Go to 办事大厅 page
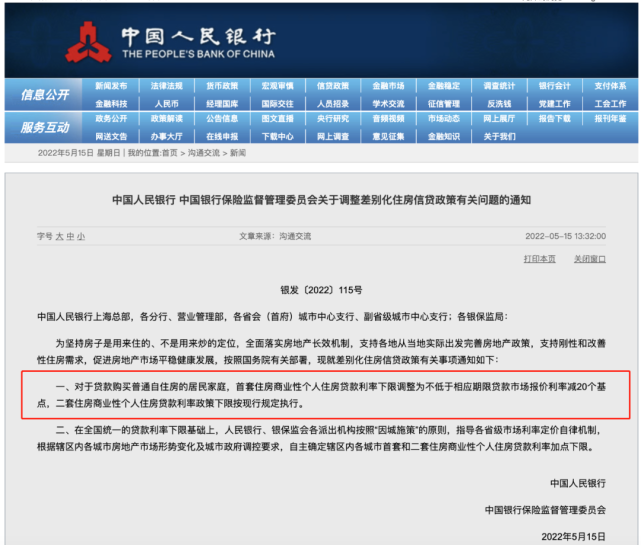641x545 pixels. click(166, 137)
